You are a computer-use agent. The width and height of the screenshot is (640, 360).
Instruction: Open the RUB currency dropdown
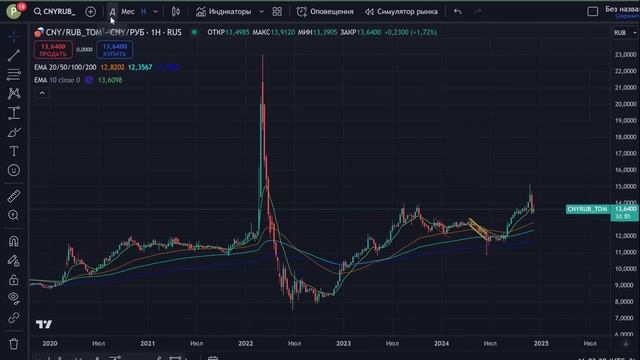[x=625, y=33]
